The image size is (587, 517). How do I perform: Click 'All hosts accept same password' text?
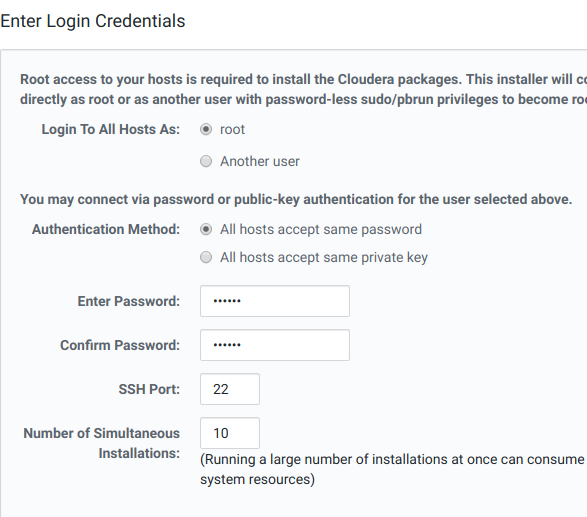tap(321, 229)
